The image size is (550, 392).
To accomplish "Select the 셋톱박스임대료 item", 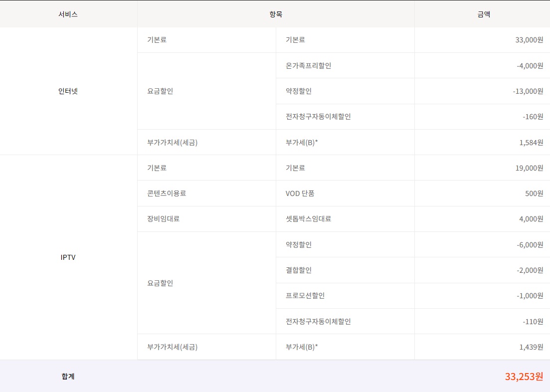I will (x=308, y=219).
